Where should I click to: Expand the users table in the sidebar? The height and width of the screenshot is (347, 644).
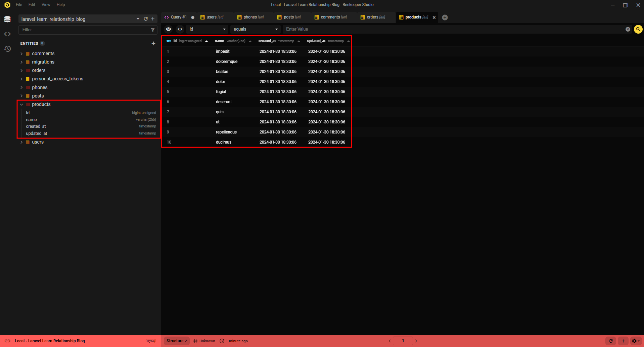[x=21, y=142]
